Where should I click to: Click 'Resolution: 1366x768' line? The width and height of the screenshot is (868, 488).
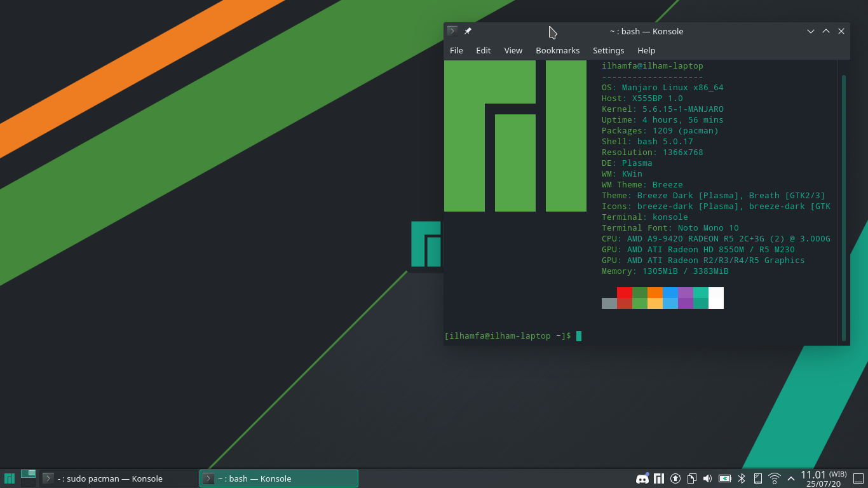tap(653, 152)
